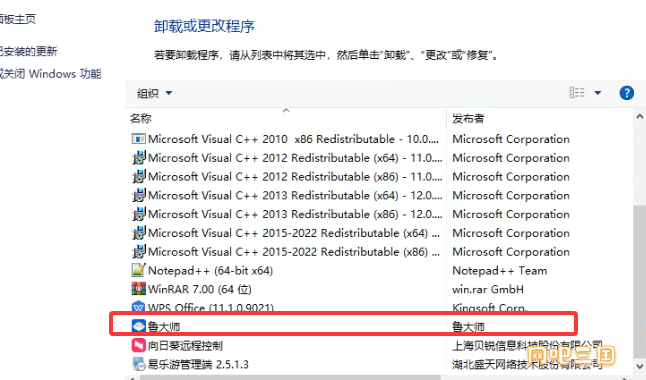646x380 pixels.
Task: Click the Visual C++ 2012 (x64) installer icon
Action: click(138, 158)
